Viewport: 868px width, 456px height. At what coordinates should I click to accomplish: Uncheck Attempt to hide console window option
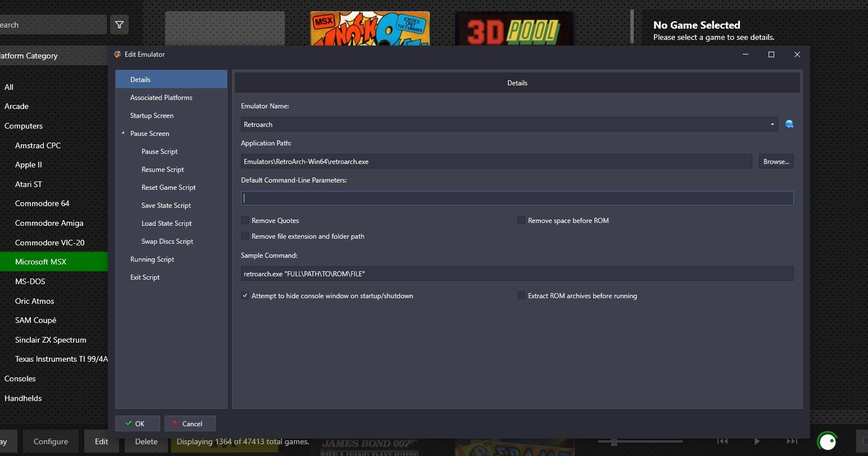point(245,295)
